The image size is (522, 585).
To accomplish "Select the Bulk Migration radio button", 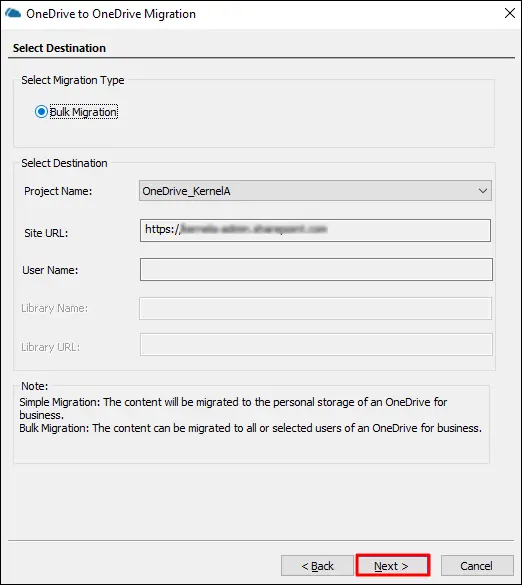I will pos(41,112).
